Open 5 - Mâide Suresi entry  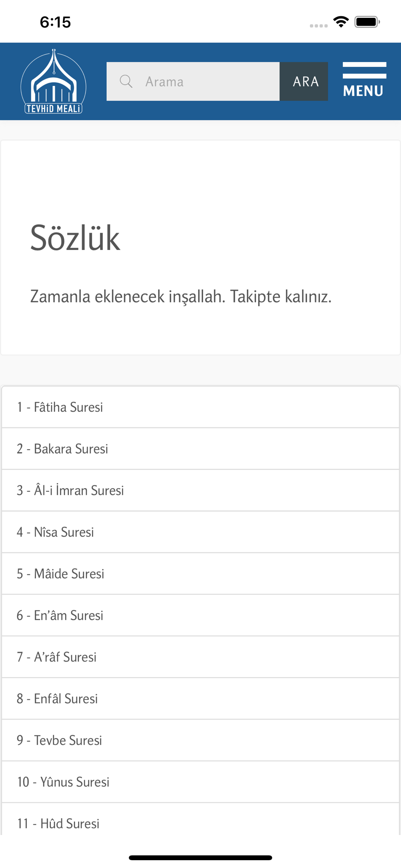(x=200, y=574)
